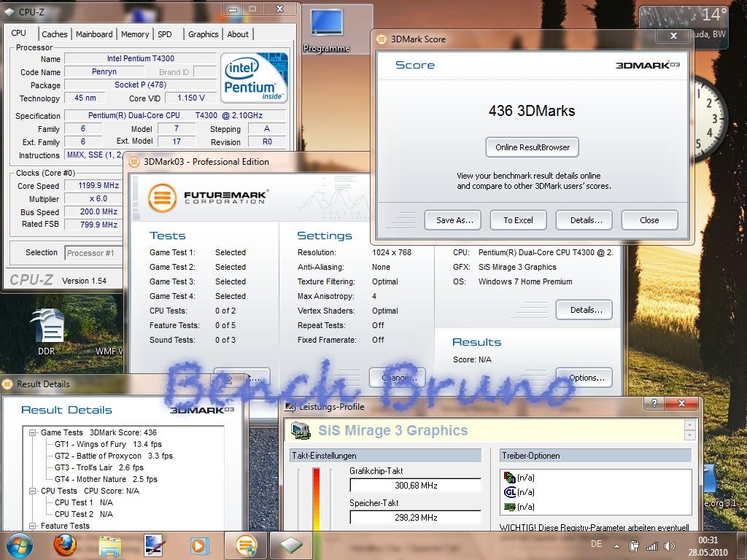The image size is (747, 560).
Task: Click the red-yellow clock level gauge
Action: (316, 499)
